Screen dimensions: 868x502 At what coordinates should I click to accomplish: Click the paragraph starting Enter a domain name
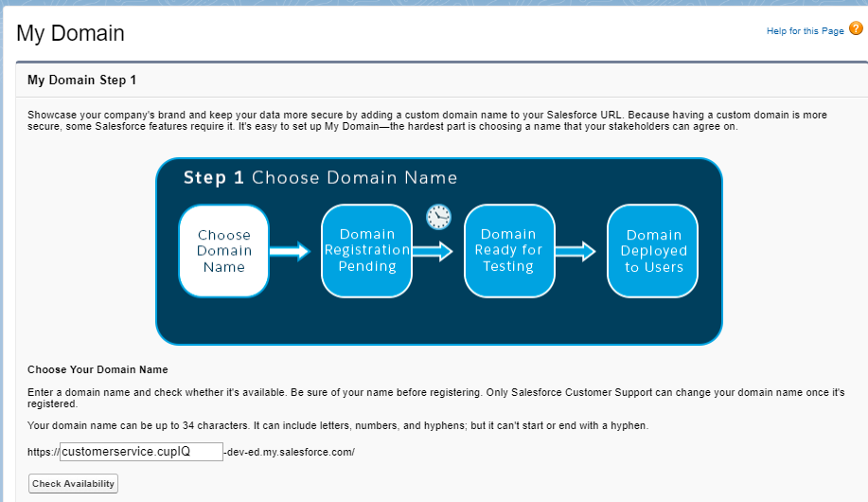436,398
